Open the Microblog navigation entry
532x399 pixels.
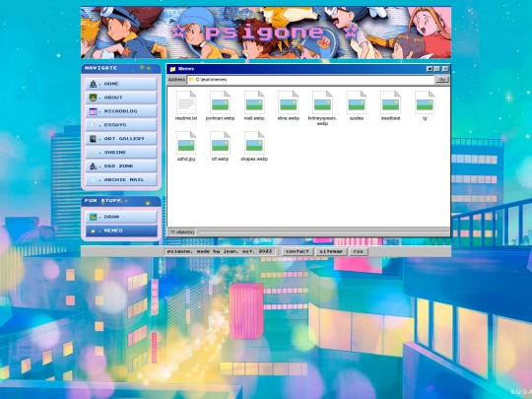point(121,111)
